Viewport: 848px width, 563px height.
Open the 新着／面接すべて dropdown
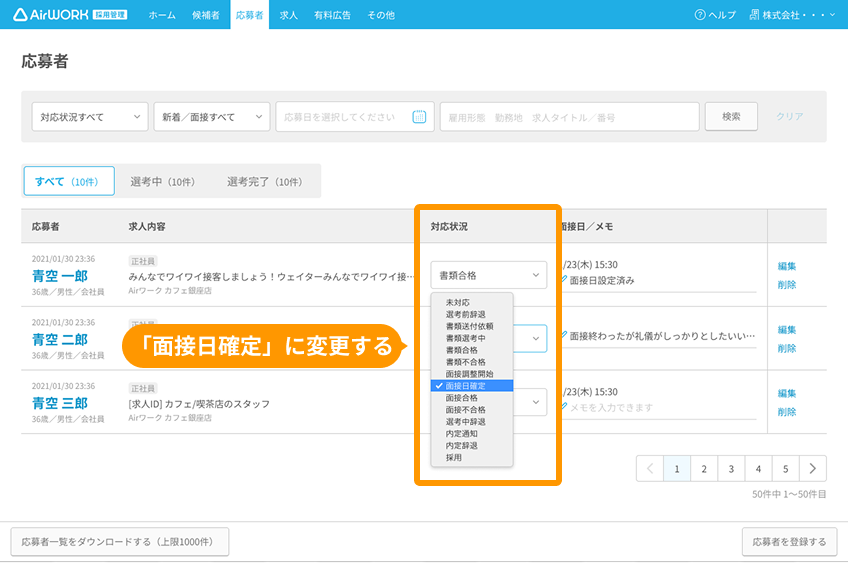212,117
